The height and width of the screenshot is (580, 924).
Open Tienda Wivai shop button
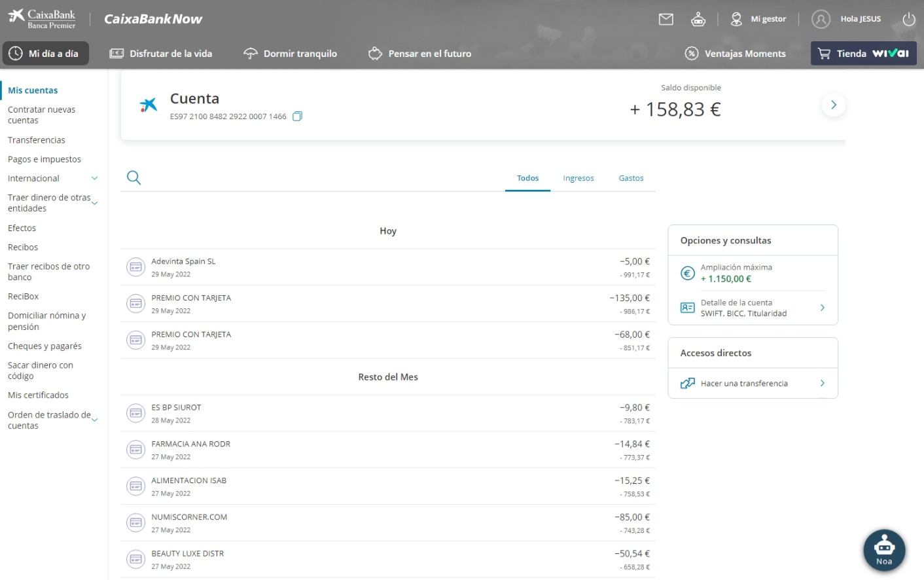pos(863,54)
